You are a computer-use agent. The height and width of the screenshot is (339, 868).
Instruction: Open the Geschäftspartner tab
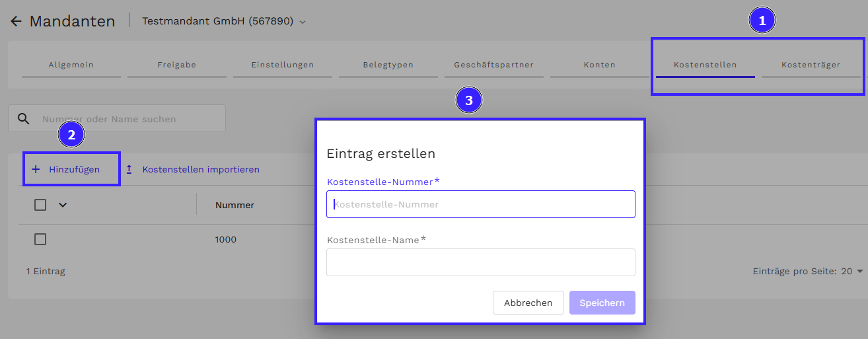coord(494,65)
